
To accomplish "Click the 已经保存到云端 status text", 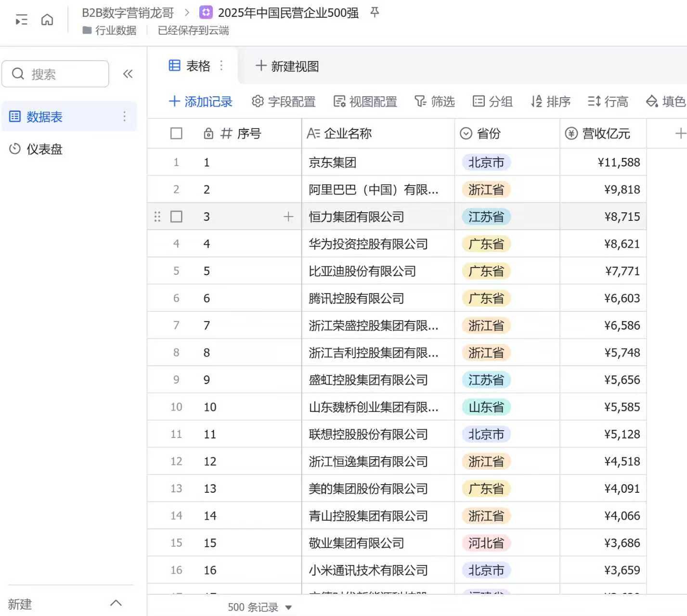I will coord(193,30).
